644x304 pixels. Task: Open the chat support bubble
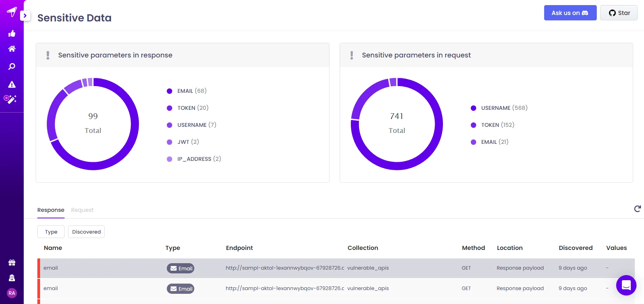click(626, 285)
